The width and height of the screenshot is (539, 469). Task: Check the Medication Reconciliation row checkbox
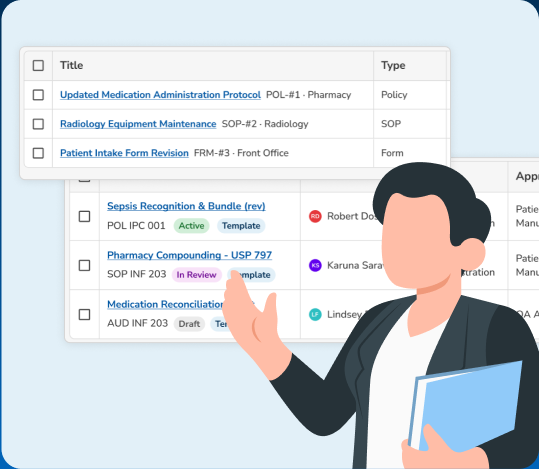[x=84, y=314]
